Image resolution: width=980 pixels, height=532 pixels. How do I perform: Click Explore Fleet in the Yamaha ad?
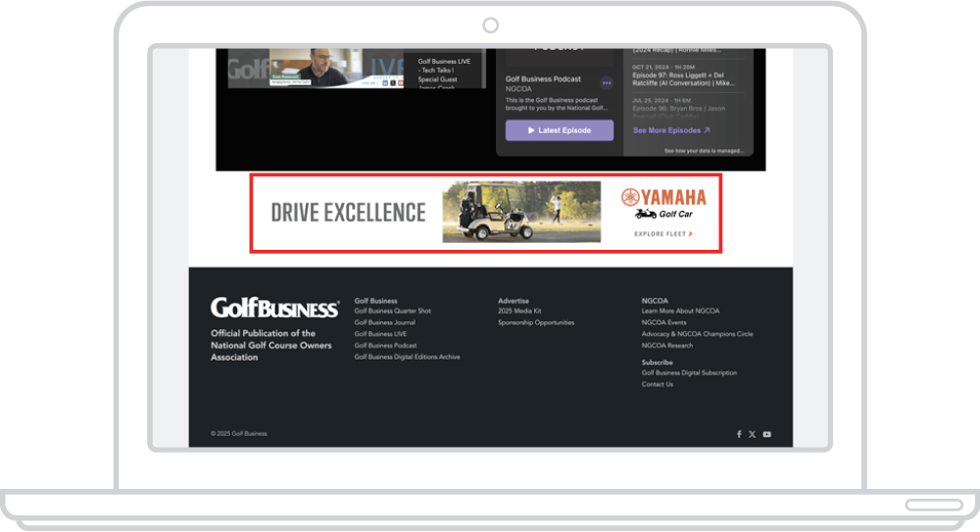[663, 234]
